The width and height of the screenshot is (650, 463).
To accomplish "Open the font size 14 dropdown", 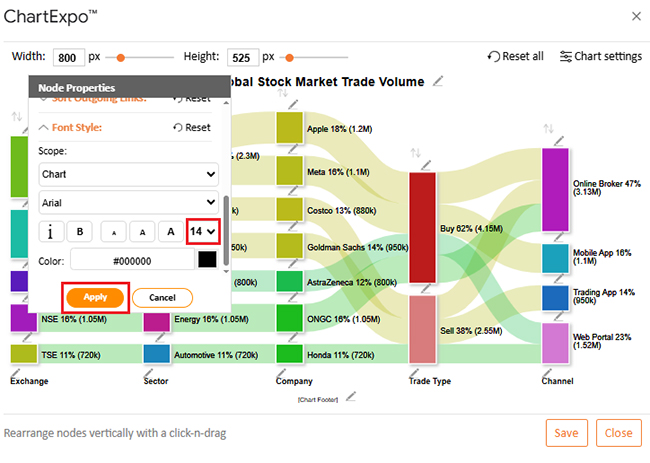I will pos(204,232).
